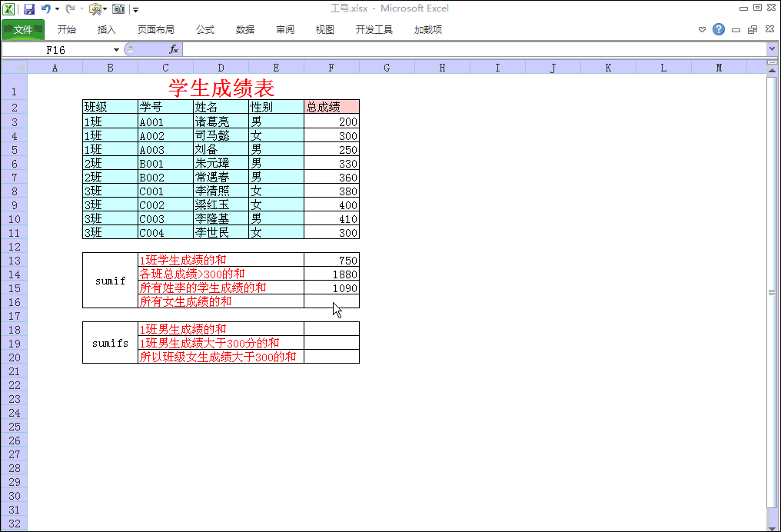781x532 pixels.
Task: Go to the 审阅 tab
Action: coord(285,29)
